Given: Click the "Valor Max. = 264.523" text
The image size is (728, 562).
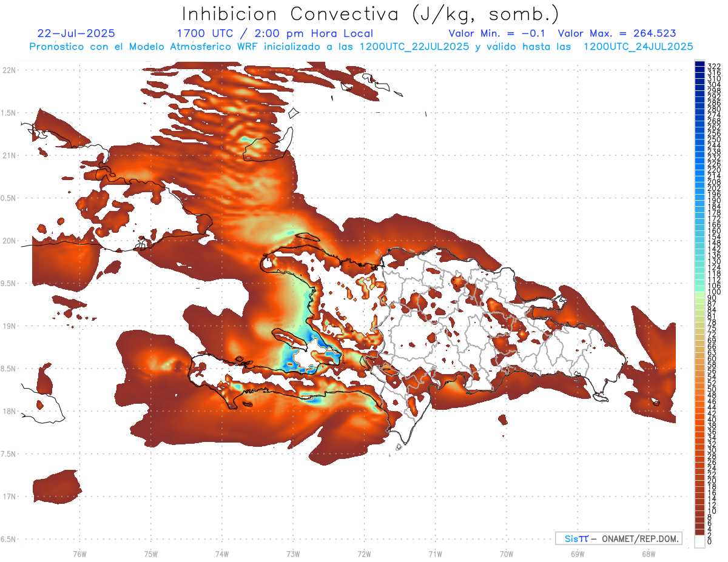Looking at the screenshot, I should [616, 33].
